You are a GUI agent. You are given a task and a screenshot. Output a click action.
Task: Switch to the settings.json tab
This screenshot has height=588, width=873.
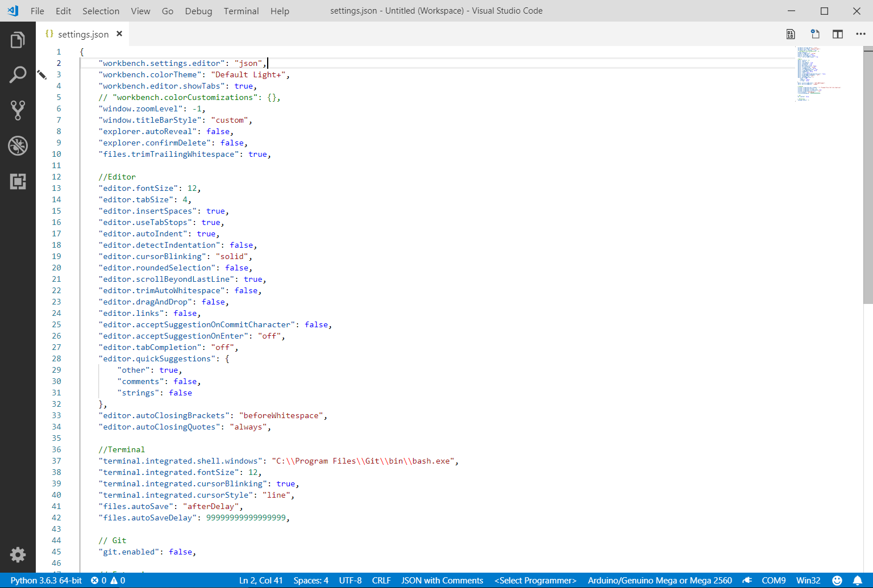(x=82, y=34)
